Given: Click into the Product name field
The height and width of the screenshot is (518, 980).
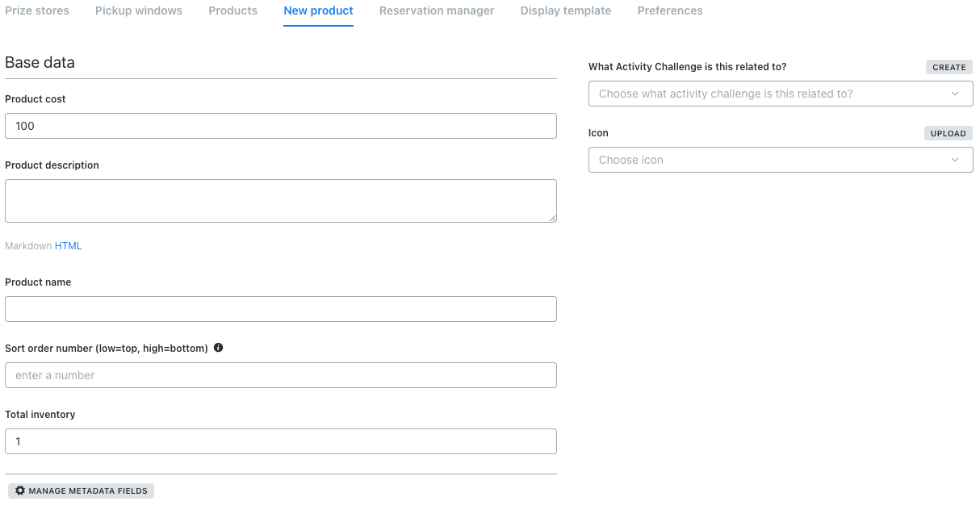Looking at the screenshot, I should [x=280, y=309].
